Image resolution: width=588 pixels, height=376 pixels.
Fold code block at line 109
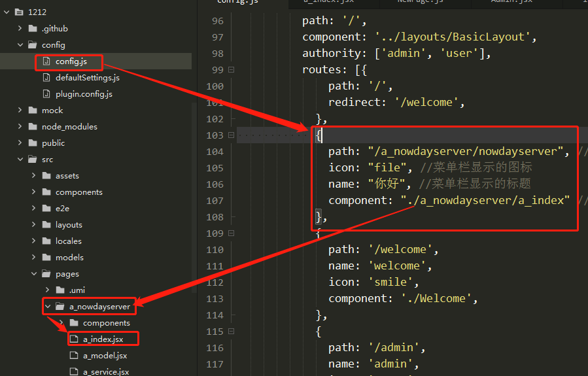tap(232, 233)
